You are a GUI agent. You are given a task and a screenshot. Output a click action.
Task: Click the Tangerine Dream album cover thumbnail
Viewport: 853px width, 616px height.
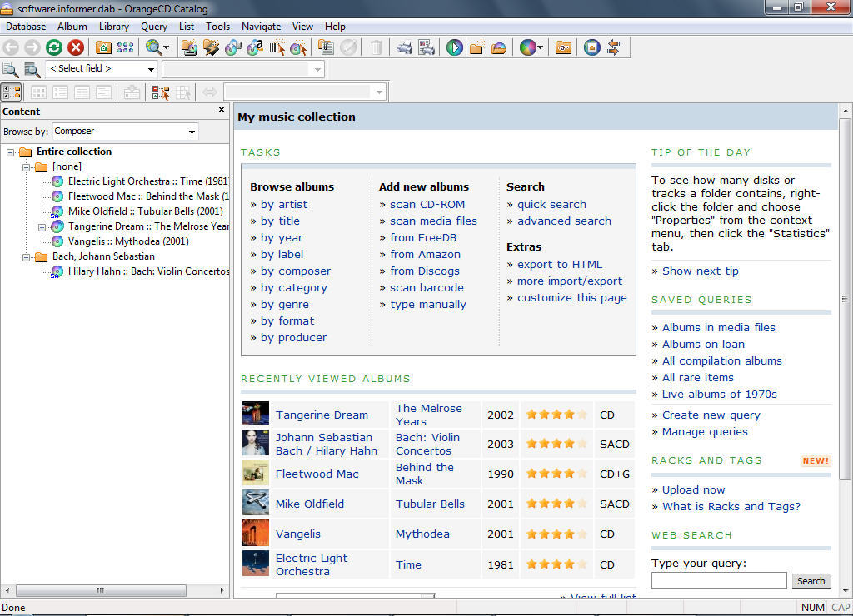[256, 413]
